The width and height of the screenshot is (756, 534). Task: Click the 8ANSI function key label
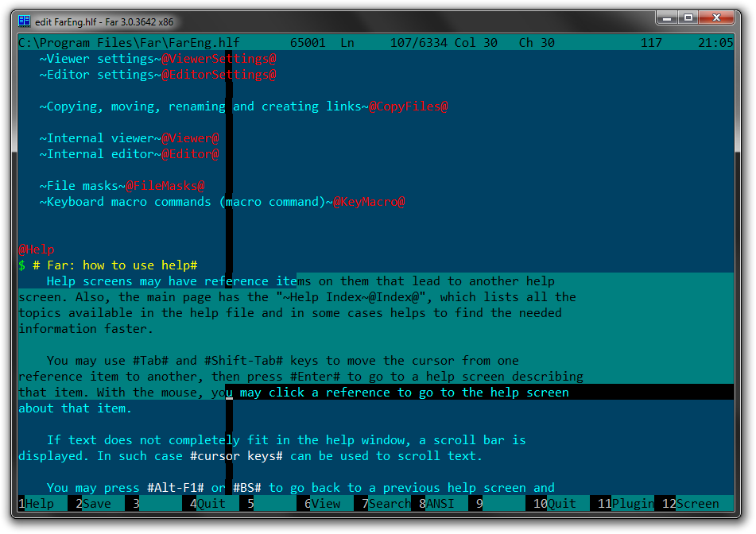point(440,504)
